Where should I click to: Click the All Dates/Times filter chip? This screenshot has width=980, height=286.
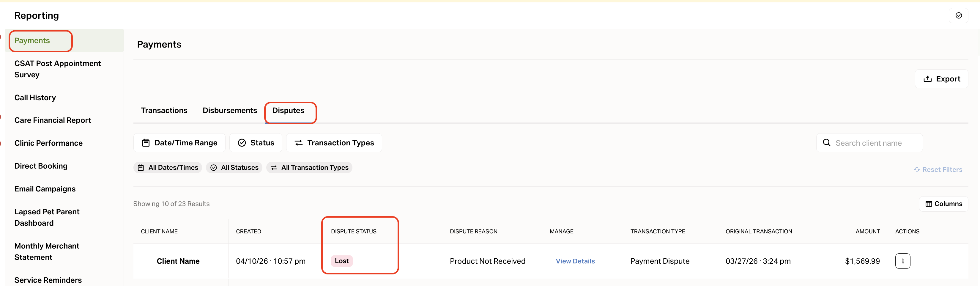point(168,168)
